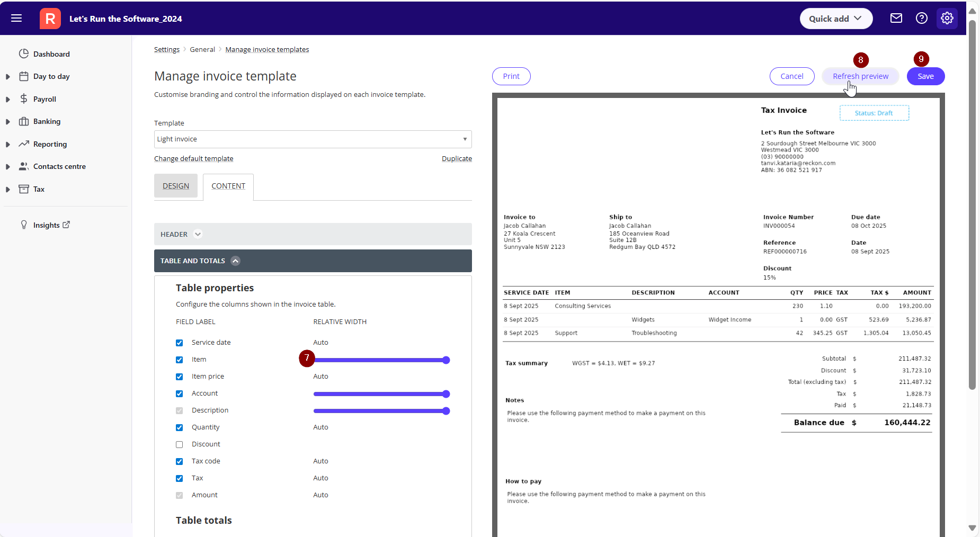Image resolution: width=980 pixels, height=537 pixels.
Task: Click Consulting Services row in preview
Action: click(717, 306)
